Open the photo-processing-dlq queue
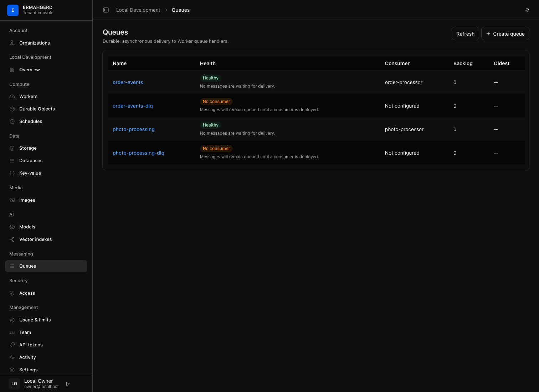 (138, 153)
